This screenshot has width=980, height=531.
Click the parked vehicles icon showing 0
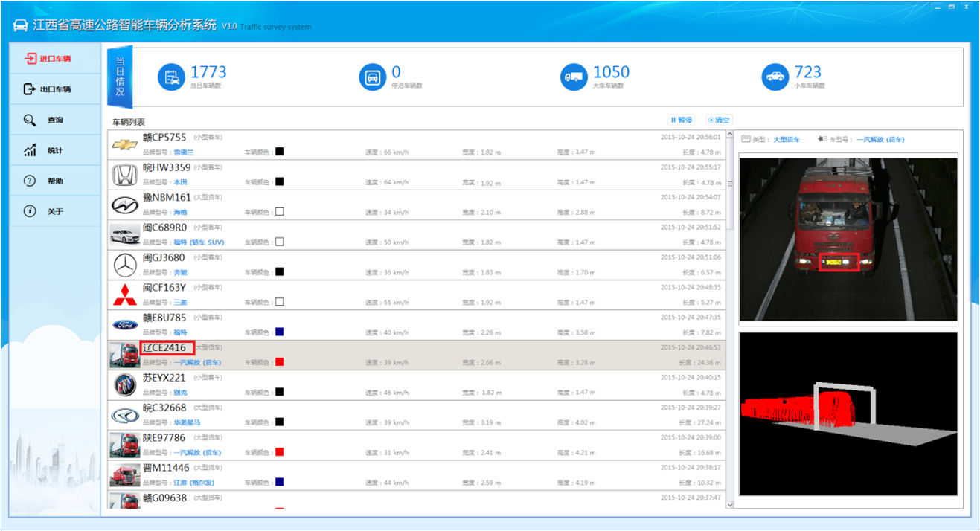373,77
